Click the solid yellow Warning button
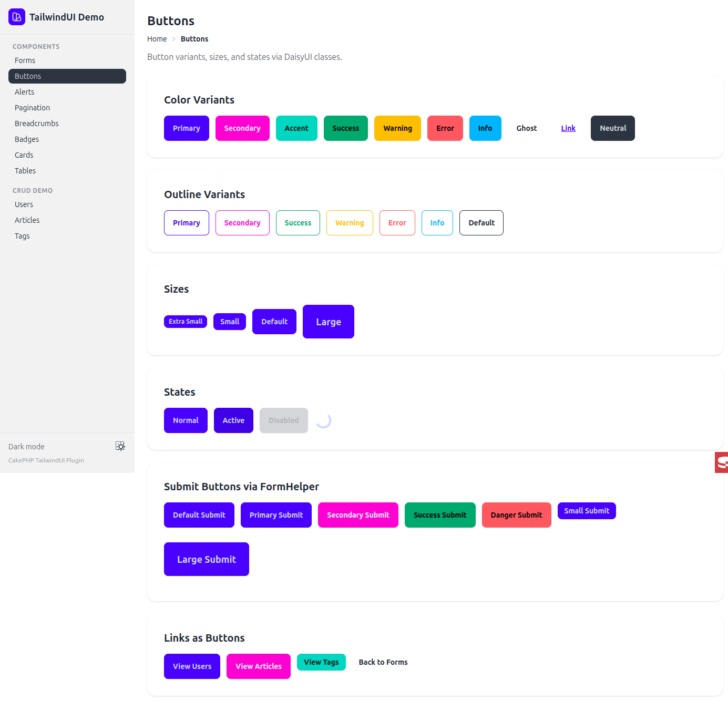Image resolution: width=728 pixels, height=721 pixels. pos(397,128)
